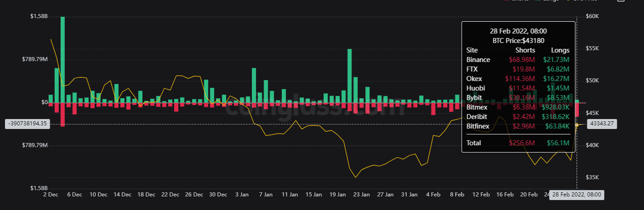Click the $50K price axis label
This screenshot has height=210, width=644.
click(x=592, y=81)
